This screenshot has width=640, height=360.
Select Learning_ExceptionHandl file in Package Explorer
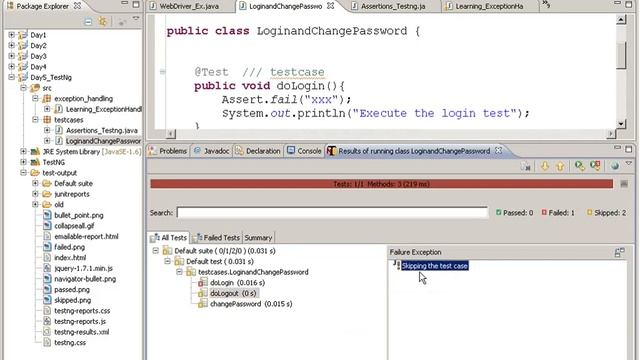coord(104,109)
